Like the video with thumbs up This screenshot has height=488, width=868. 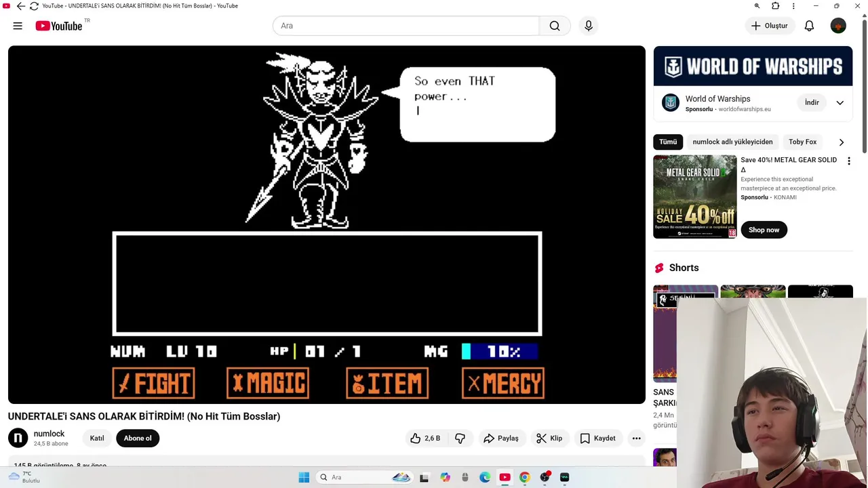coord(425,439)
